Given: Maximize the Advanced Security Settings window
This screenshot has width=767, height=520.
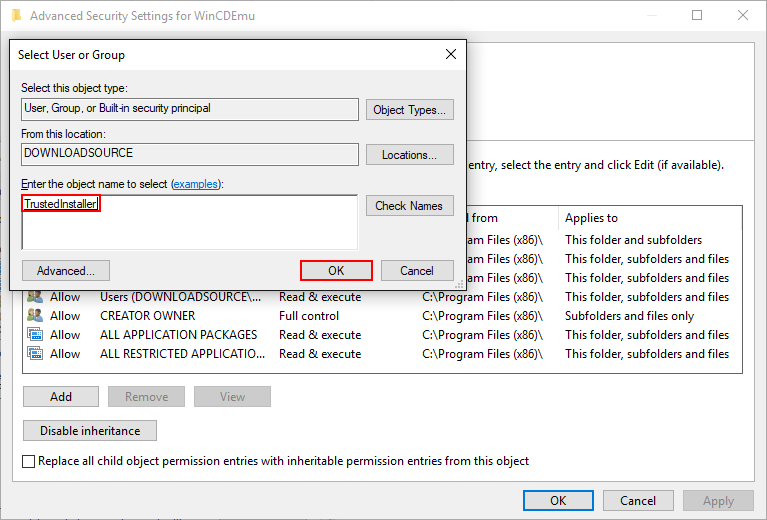Looking at the screenshot, I should point(697,15).
